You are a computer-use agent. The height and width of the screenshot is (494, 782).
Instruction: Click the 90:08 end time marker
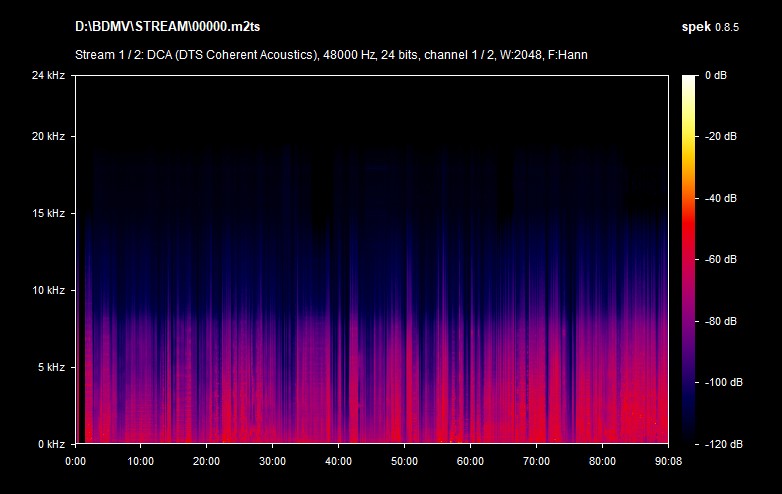667,461
